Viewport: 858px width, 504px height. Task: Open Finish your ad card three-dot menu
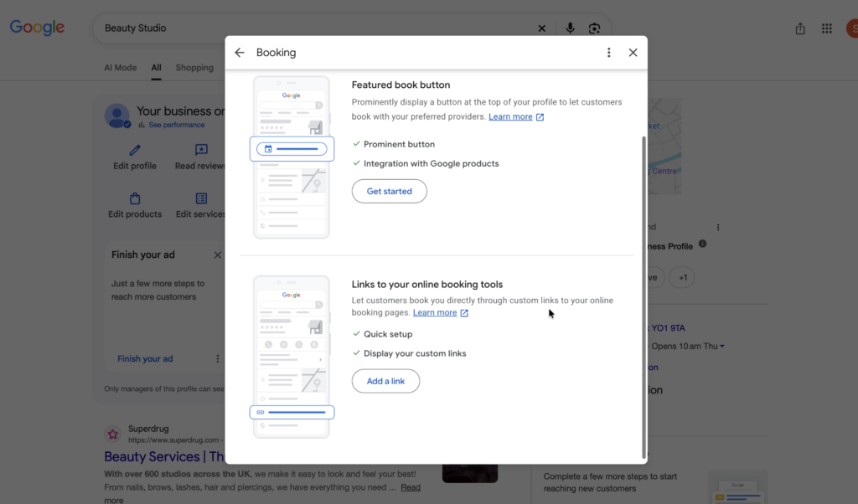(x=217, y=358)
